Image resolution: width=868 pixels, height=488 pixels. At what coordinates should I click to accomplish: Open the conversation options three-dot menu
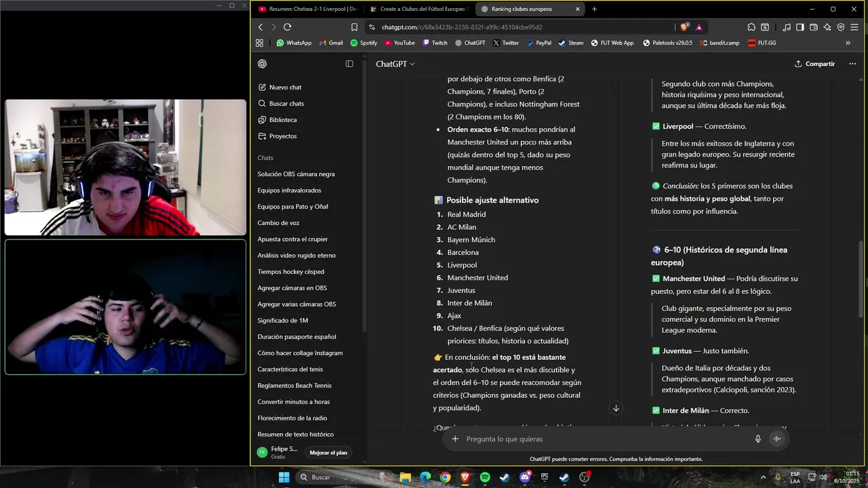coord(852,64)
